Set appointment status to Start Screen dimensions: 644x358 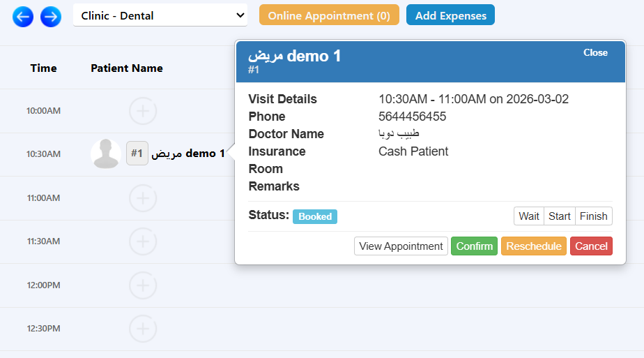[560, 216]
